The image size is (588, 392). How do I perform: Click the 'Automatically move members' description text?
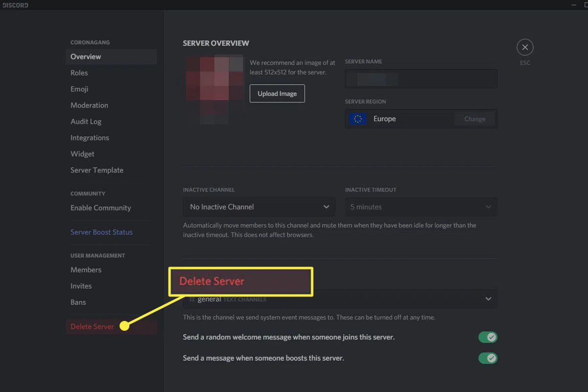[x=330, y=230]
